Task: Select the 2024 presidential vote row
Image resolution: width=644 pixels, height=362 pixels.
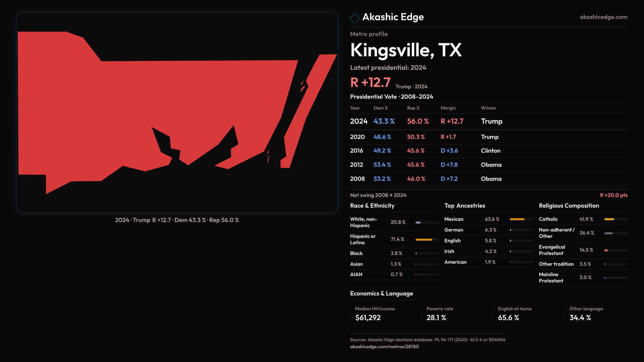Action: pos(359,121)
